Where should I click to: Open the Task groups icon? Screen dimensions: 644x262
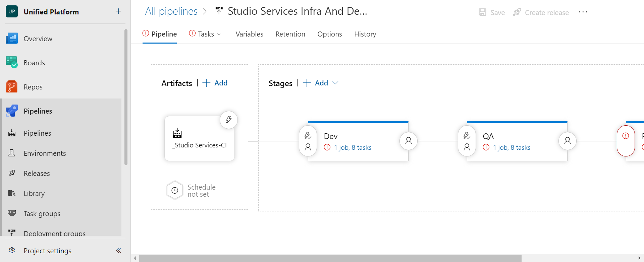[12, 213]
